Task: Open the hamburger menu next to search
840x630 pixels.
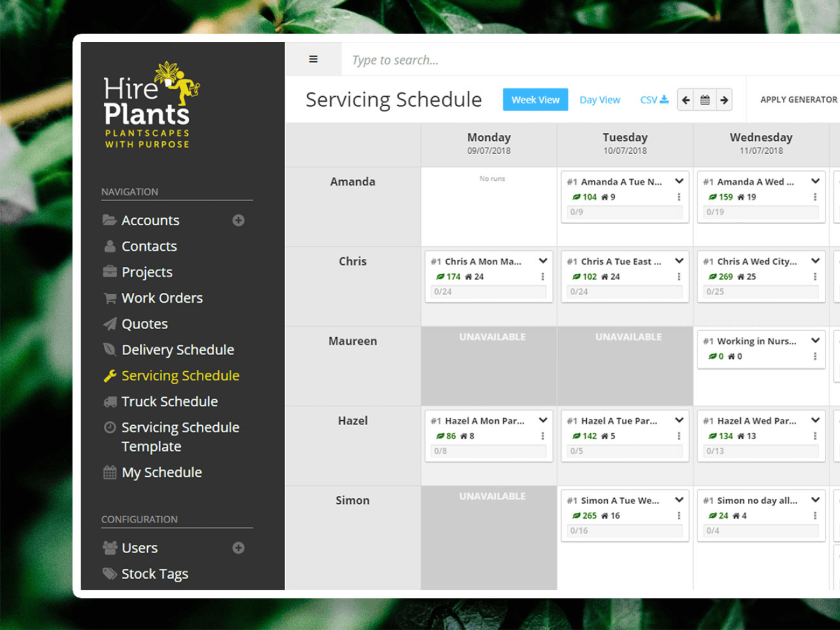Action: [x=313, y=59]
